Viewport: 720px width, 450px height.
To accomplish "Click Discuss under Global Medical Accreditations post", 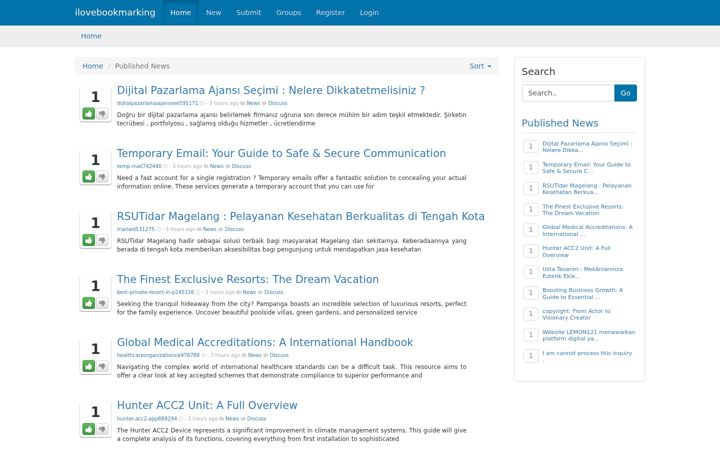I will (279, 355).
